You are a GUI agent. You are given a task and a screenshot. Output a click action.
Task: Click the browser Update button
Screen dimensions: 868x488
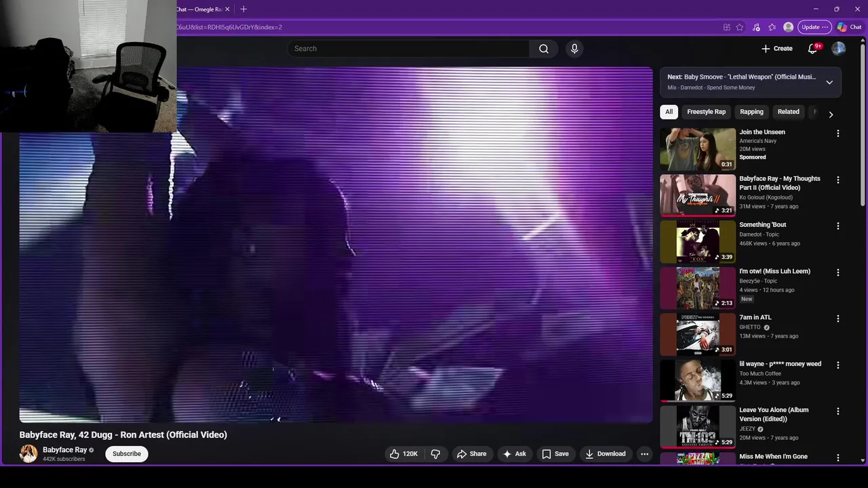(814, 27)
